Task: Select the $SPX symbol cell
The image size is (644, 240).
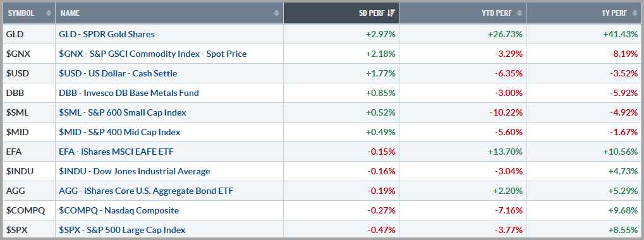Action: tap(29, 230)
